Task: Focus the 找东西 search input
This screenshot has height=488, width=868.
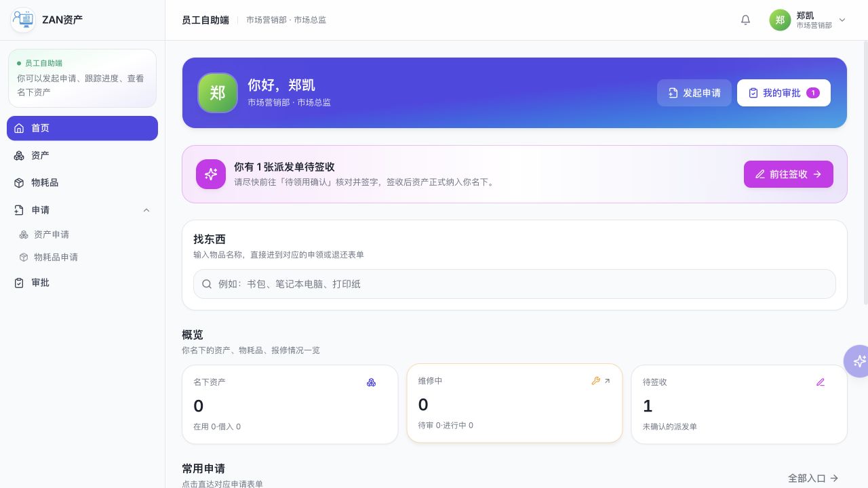Action: tap(515, 284)
